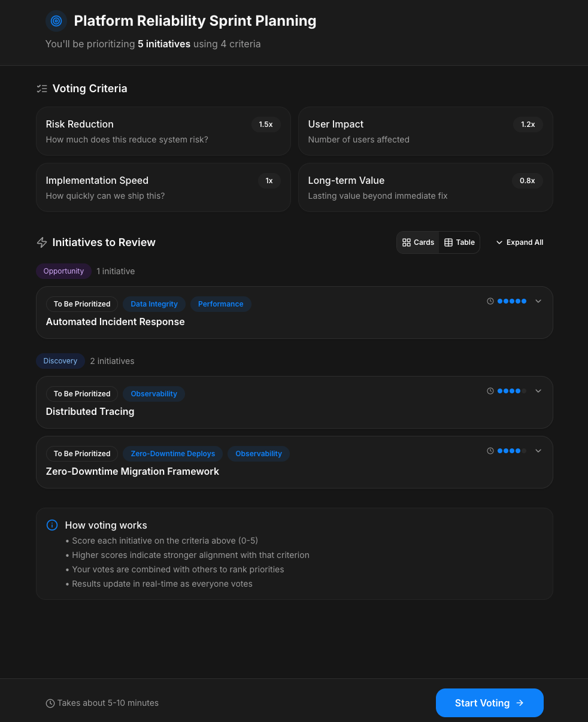The width and height of the screenshot is (588, 722).
Task: Click the Risk Reduction criteria card
Action: tap(163, 131)
